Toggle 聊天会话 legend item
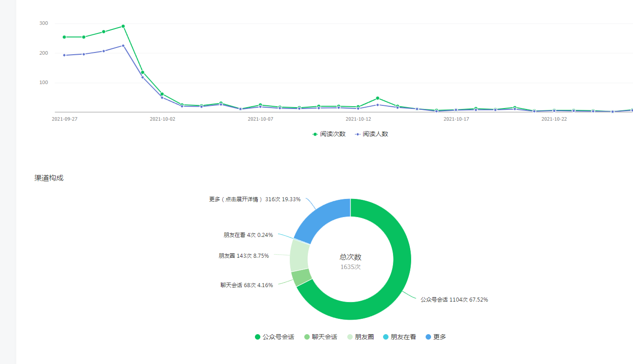Image resolution: width=633 pixels, height=364 pixels. [x=321, y=337]
